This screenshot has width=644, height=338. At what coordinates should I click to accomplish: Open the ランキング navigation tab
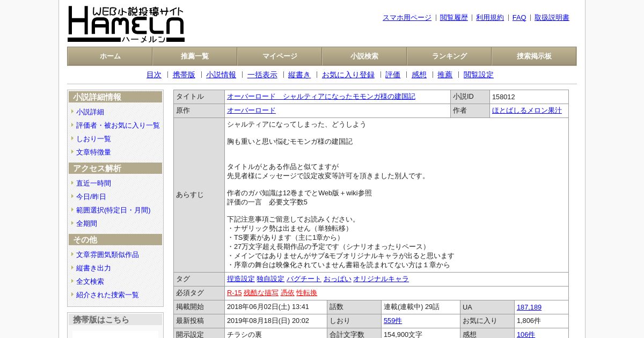tap(449, 56)
